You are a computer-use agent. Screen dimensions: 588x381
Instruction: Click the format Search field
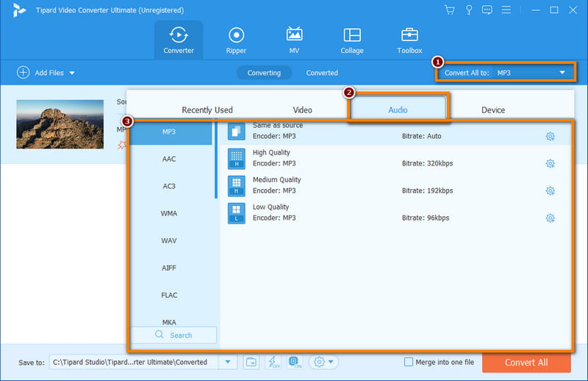[x=173, y=335]
